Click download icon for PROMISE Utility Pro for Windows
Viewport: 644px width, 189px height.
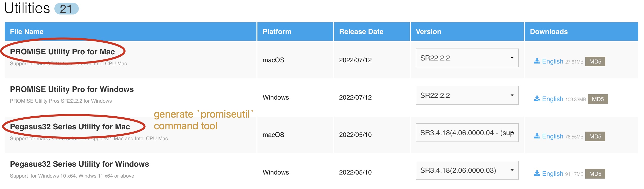point(537,99)
